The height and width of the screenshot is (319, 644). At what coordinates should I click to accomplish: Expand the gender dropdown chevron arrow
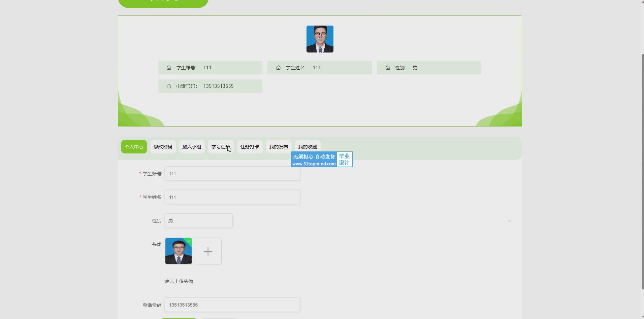point(509,221)
